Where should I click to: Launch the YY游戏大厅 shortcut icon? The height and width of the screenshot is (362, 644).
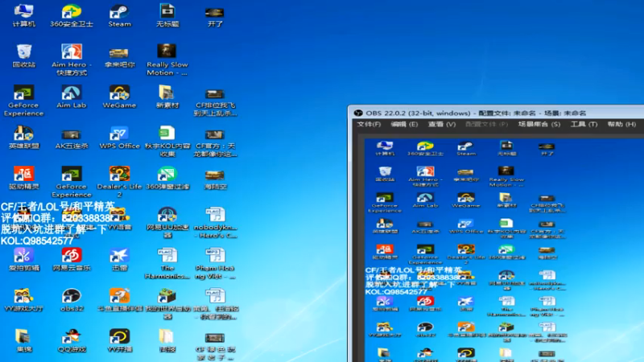point(23,299)
